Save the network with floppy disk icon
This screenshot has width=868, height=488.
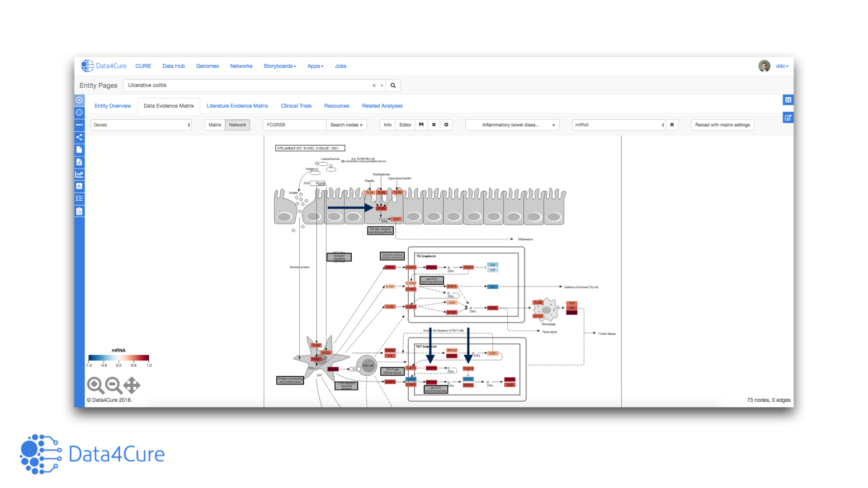[x=421, y=125]
